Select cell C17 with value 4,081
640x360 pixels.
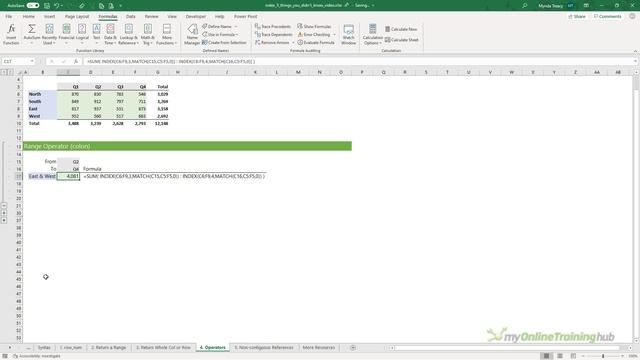point(68,176)
